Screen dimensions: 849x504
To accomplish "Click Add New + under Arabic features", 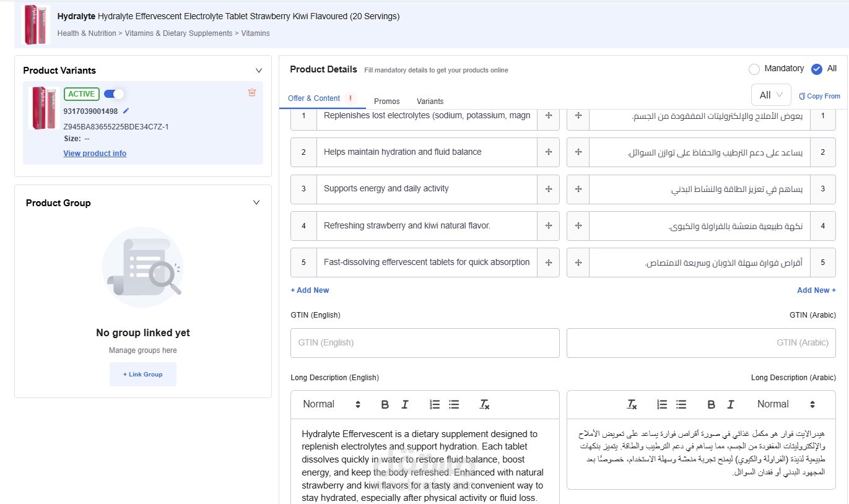I will click(x=816, y=290).
